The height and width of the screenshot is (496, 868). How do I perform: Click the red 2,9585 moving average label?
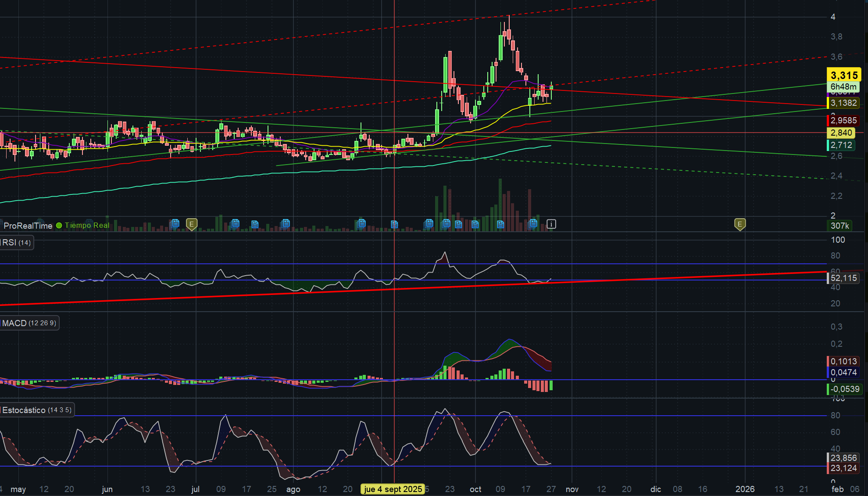point(843,120)
